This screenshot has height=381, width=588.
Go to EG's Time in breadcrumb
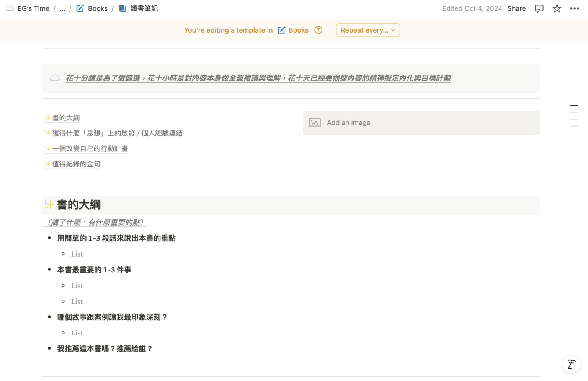(x=33, y=8)
